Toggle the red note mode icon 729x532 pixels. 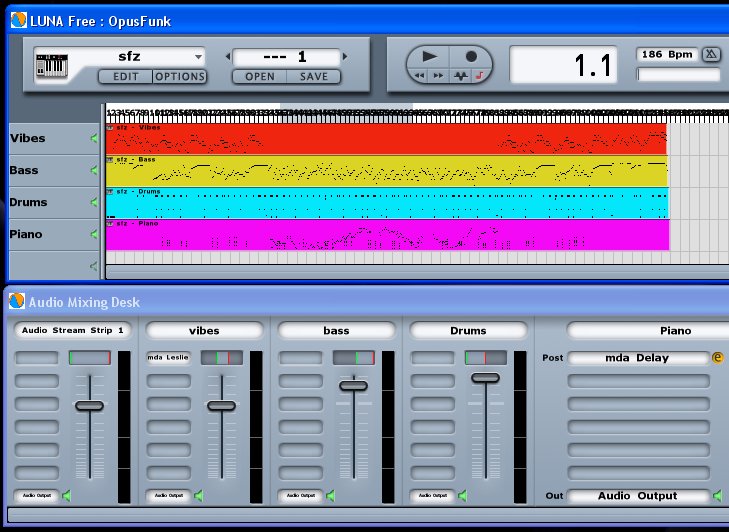pyautogui.click(x=480, y=76)
